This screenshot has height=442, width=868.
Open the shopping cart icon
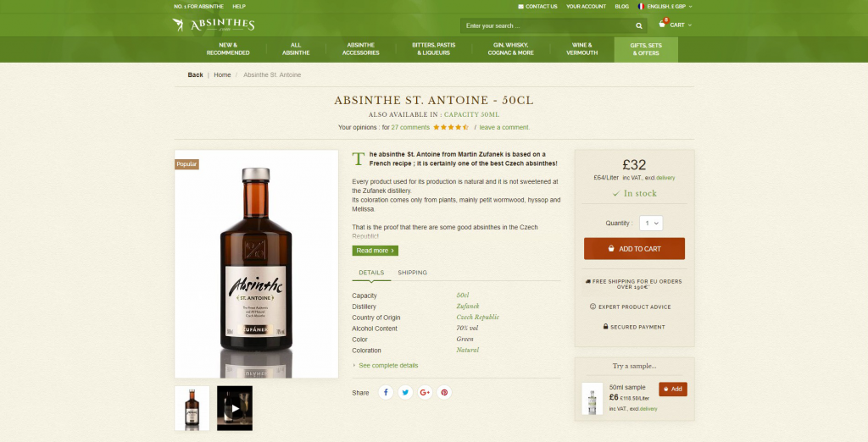tap(663, 25)
